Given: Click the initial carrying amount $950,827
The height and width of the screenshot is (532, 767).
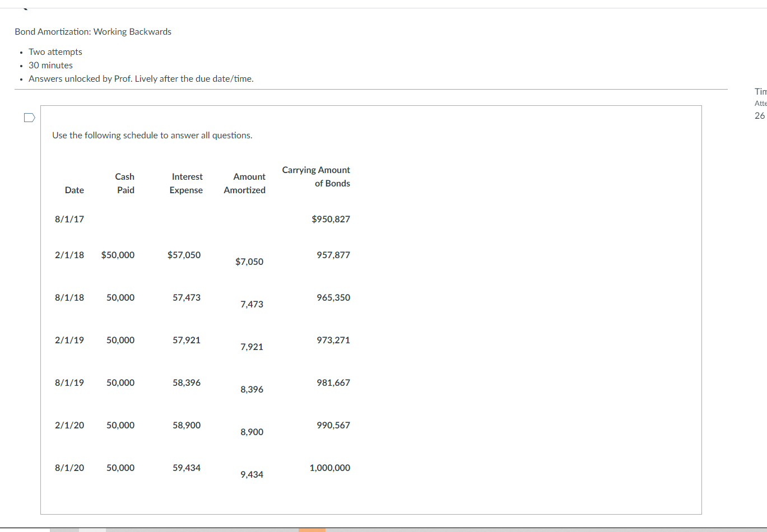Looking at the screenshot, I should [331, 220].
